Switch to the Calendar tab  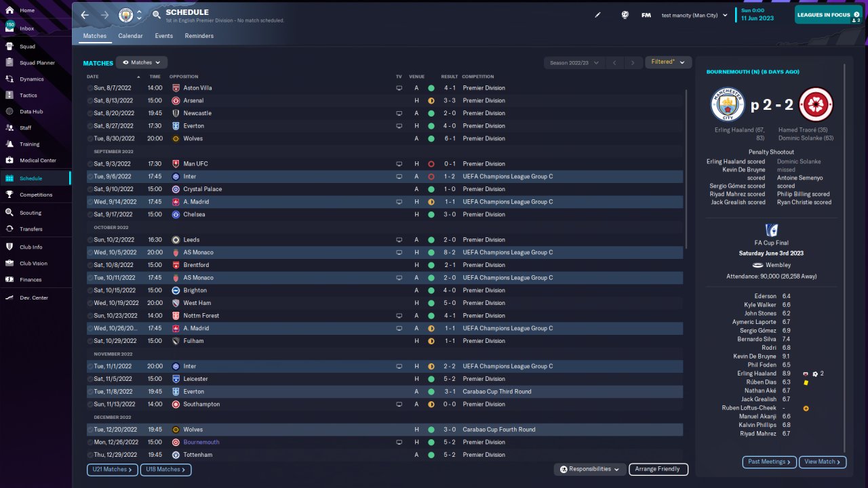(x=130, y=36)
